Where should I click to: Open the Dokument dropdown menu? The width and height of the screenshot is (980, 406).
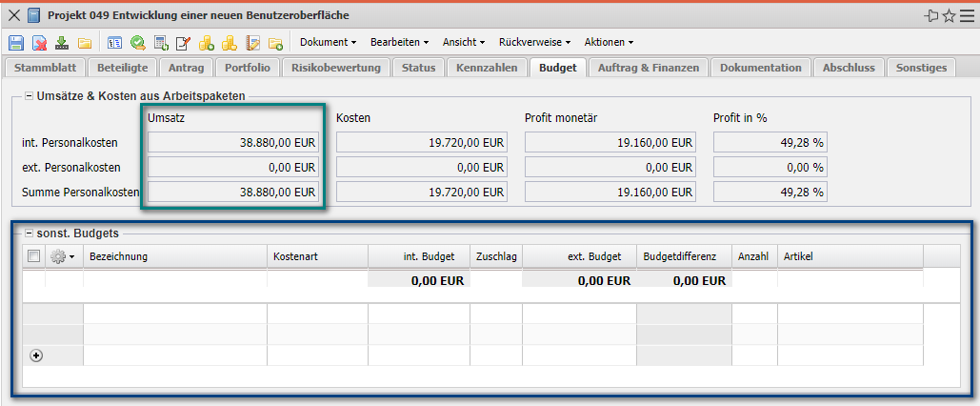coord(328,43)
